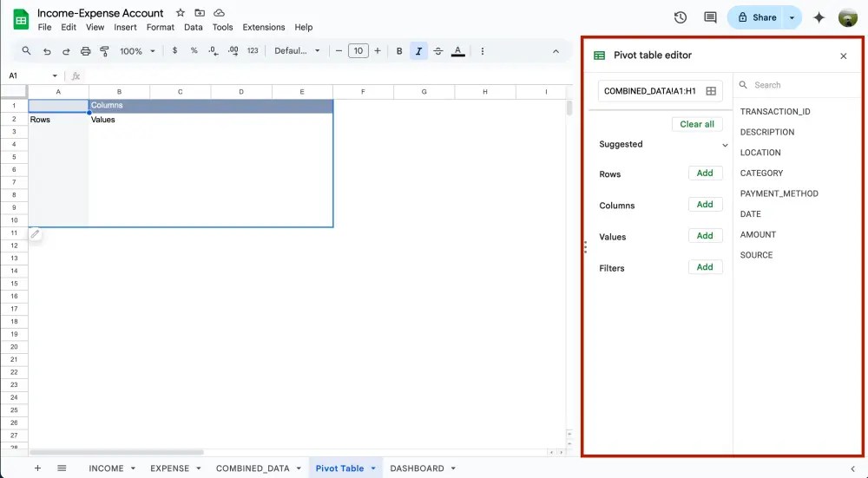Open the Extensions menu
The height and width of the screenshot is (478, 868).
point(264,28)
